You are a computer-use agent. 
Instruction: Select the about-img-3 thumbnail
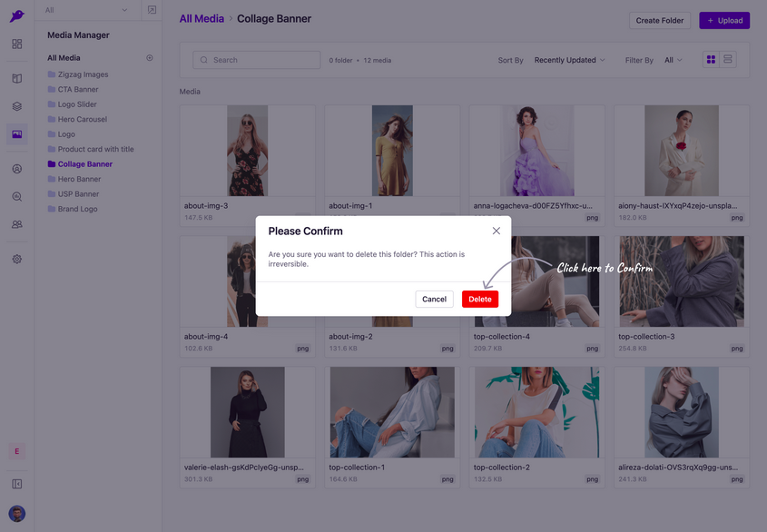point(248,151)
